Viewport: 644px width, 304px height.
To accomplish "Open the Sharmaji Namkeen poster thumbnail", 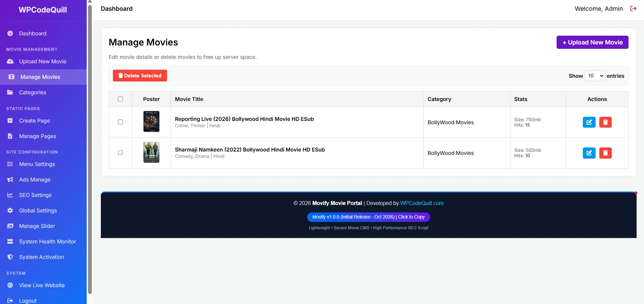I will click(151, 152).
